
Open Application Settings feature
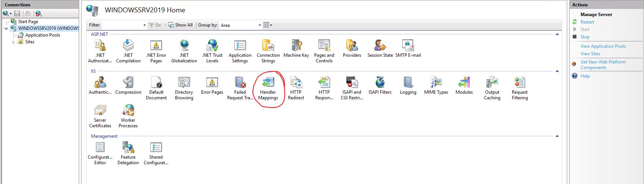pos(240,51)
